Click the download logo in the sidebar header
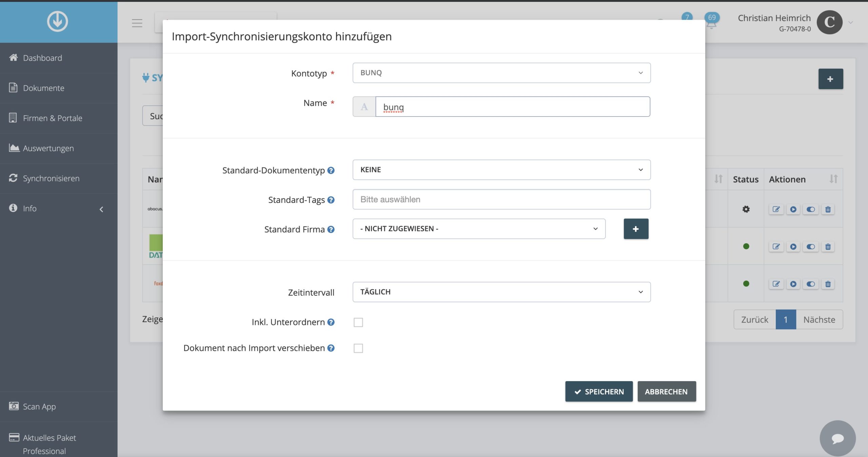 57,21
